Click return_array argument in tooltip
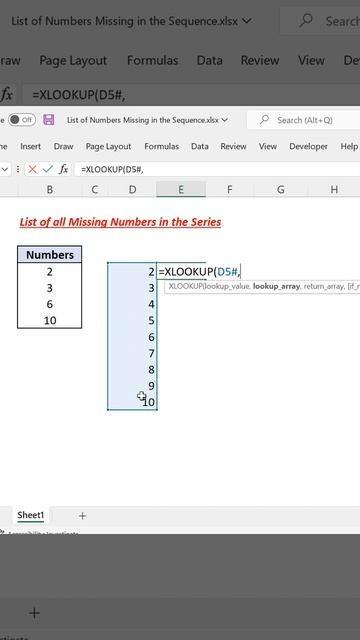 pos(322,286)
